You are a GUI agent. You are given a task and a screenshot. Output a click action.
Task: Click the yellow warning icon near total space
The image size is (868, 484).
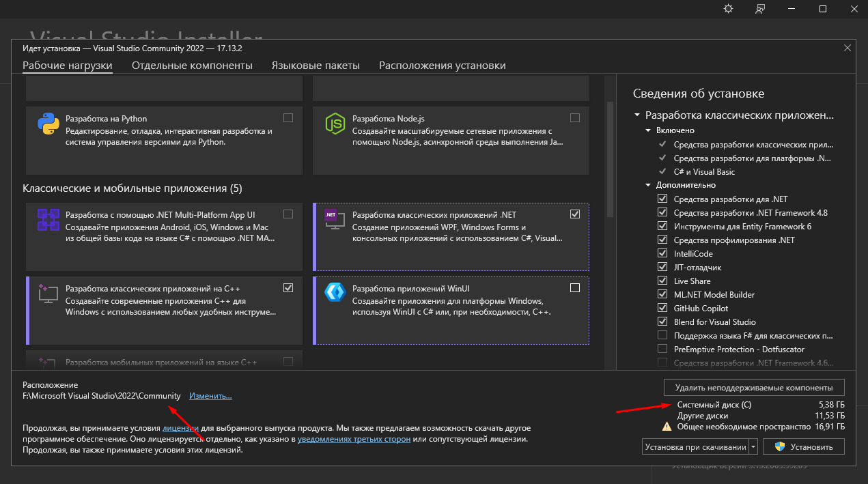click(x=667, y=426)
